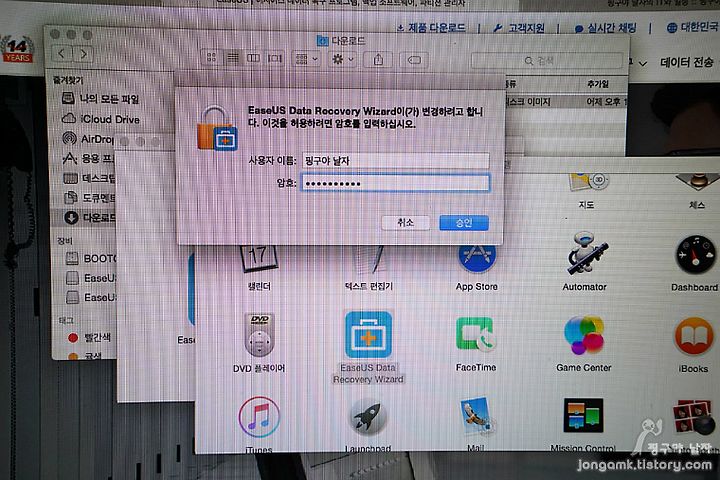The width and height of the screenshot is (720, 480).
Task: Click the Finder 검색 search field
Action: pos(546,61)
